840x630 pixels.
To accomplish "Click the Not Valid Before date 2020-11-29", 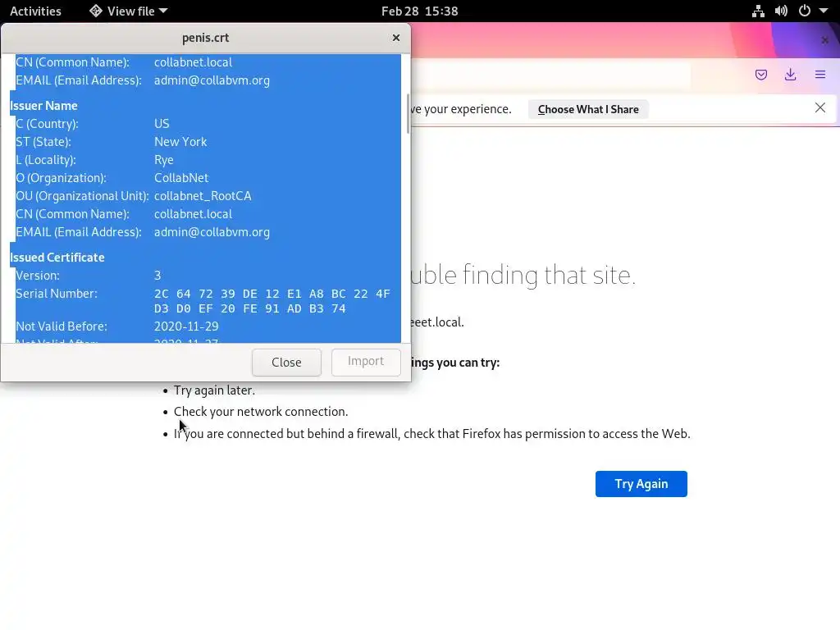I will point(186,326).
